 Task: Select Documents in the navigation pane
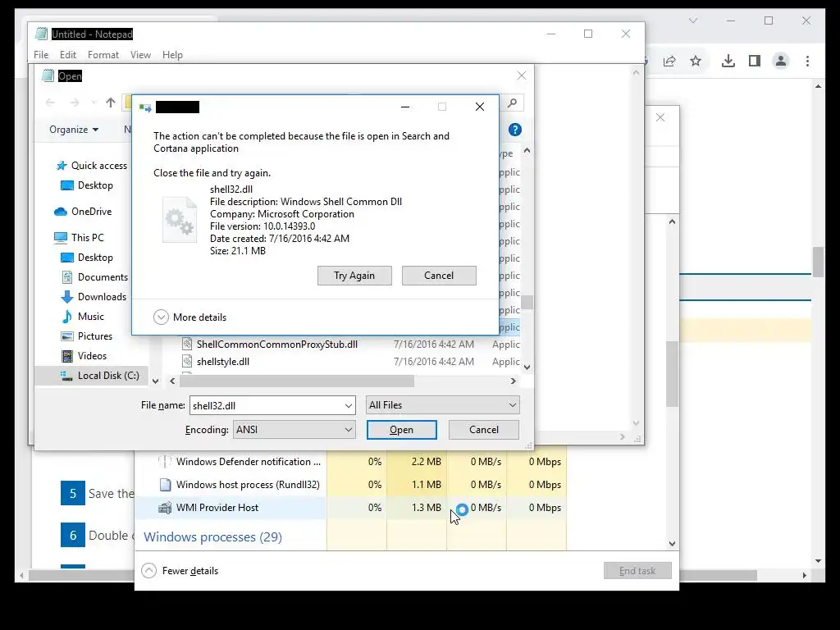coord(94,277)
